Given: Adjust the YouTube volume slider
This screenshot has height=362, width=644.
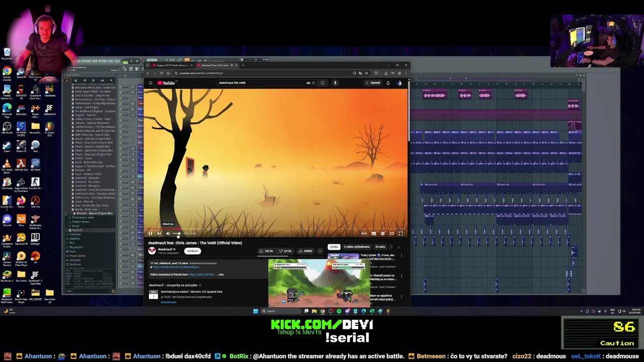Looking at the screenshot, I should [x=176, y=233].
